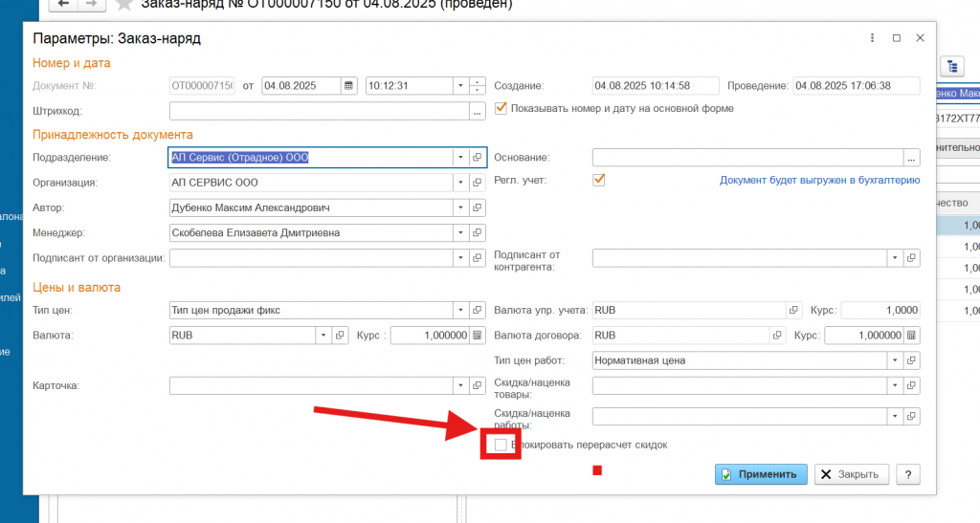Uncheck Показывать номер и дату на основной форме
This screenshot has width=980, height=523.
pos(501,109)
